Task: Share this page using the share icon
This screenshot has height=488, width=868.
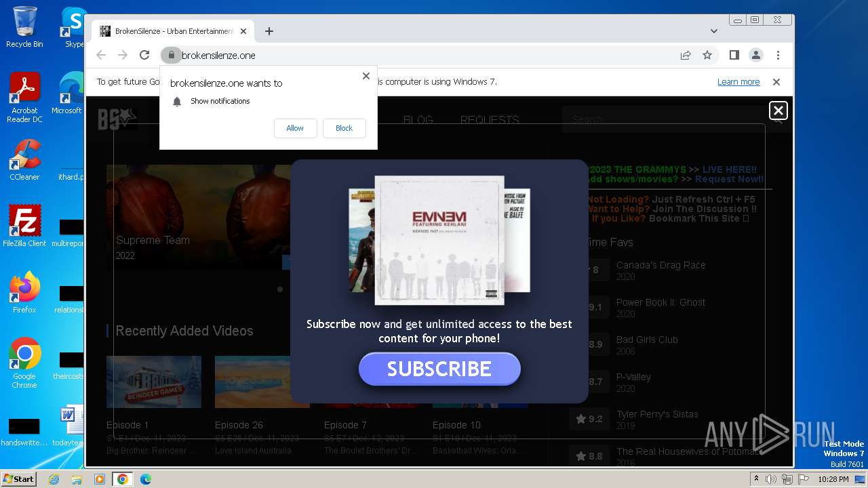Action: click(x=686, y=56)
